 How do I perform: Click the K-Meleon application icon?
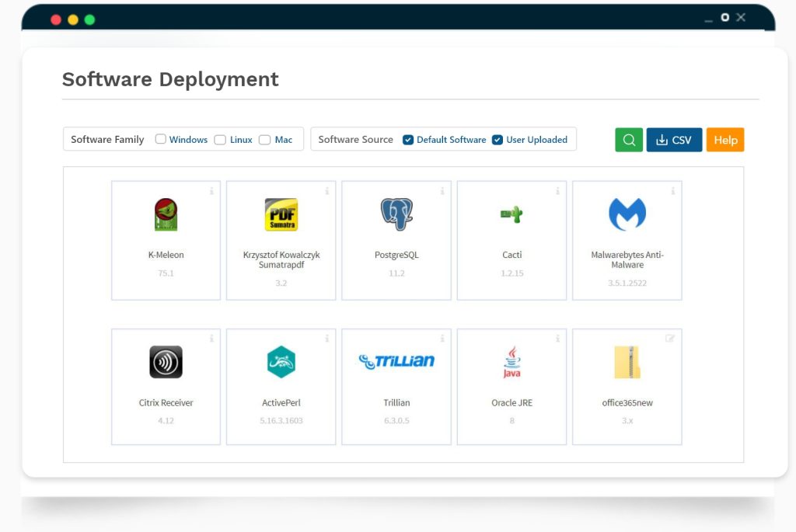[166, 214]
